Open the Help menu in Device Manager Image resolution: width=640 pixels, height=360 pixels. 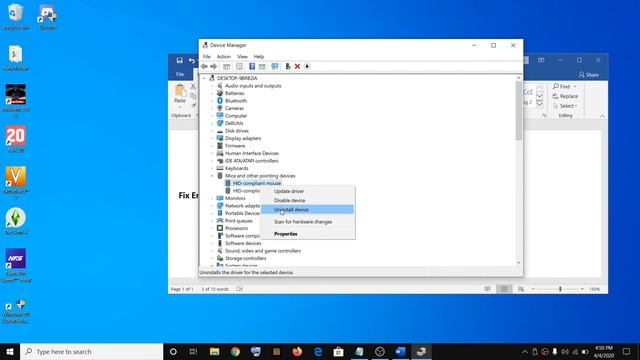click(x=259, y=56)
